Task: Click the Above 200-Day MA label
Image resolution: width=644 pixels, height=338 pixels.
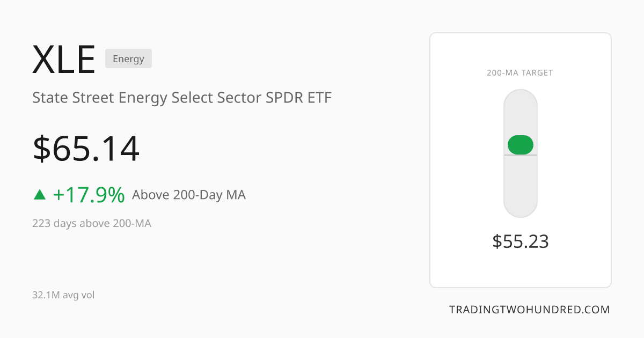Action: tap(189, 195)
